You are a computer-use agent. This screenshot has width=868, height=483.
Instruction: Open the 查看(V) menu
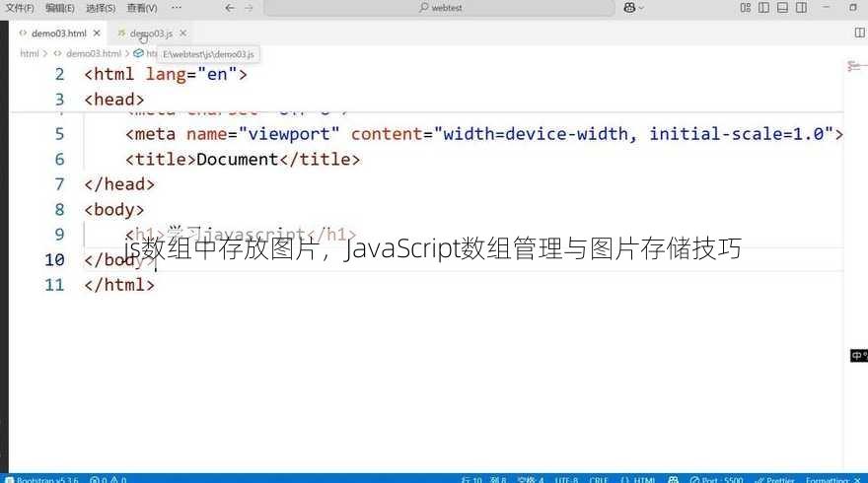(142, 8)
